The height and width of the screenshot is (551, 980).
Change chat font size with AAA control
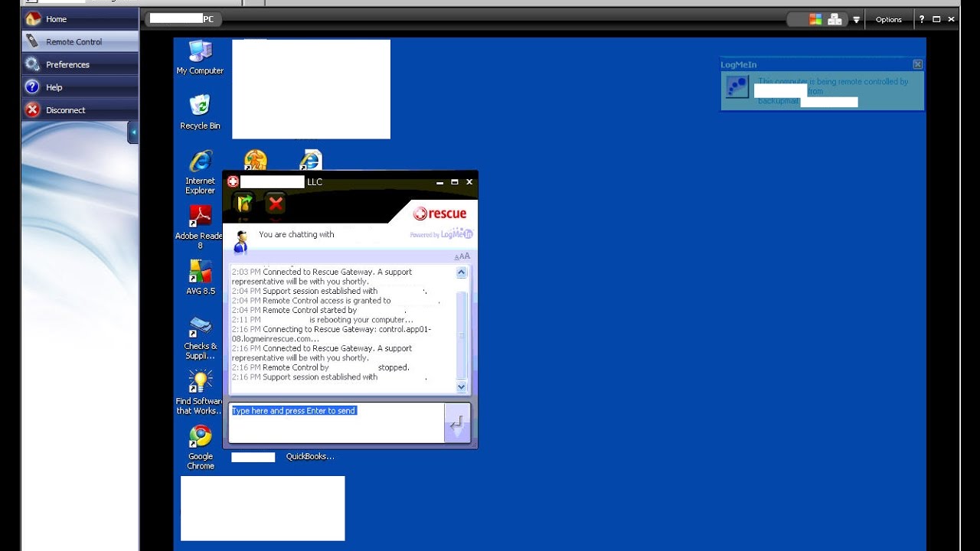462,256
